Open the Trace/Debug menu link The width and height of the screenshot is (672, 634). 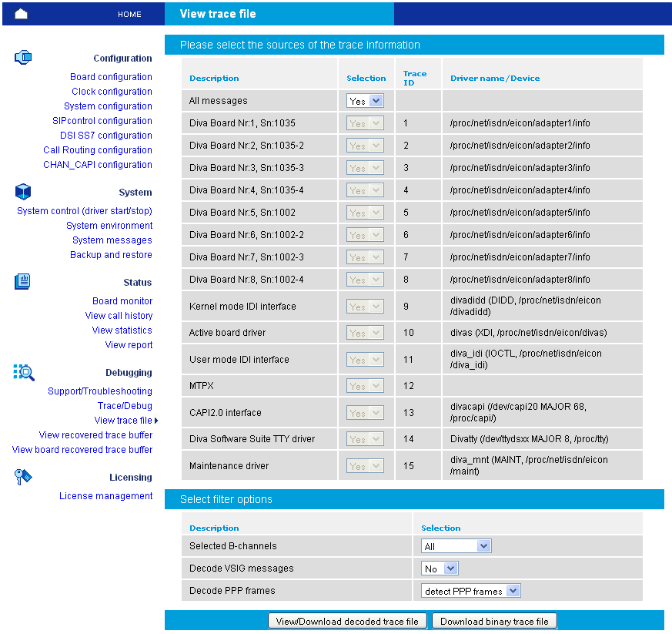(x=125, y=406)
